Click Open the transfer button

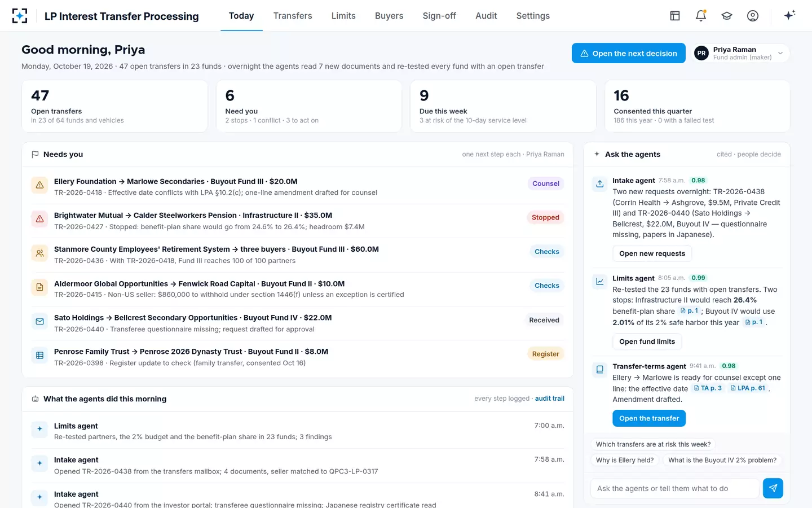[x=649, y=418]
